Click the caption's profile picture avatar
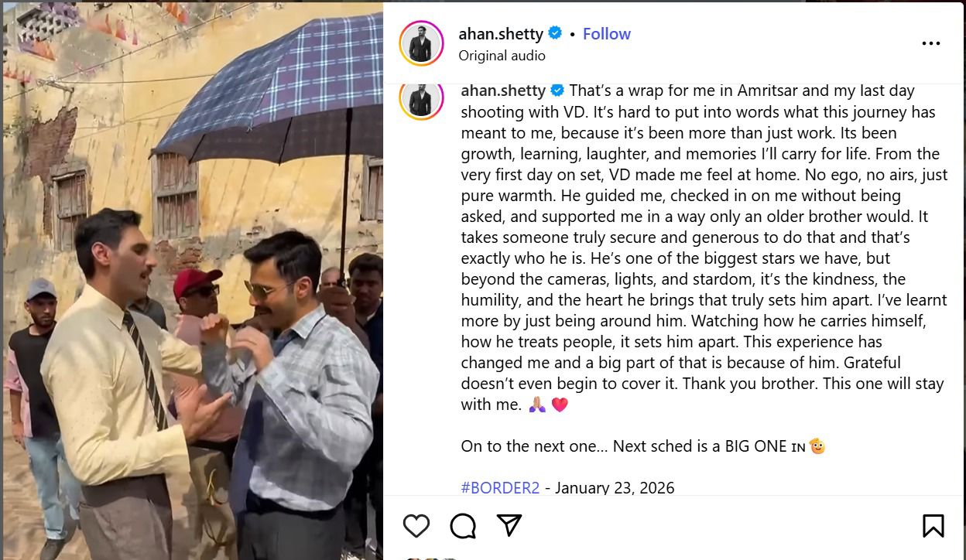This screenshot has width=966, height=560. 421,98
